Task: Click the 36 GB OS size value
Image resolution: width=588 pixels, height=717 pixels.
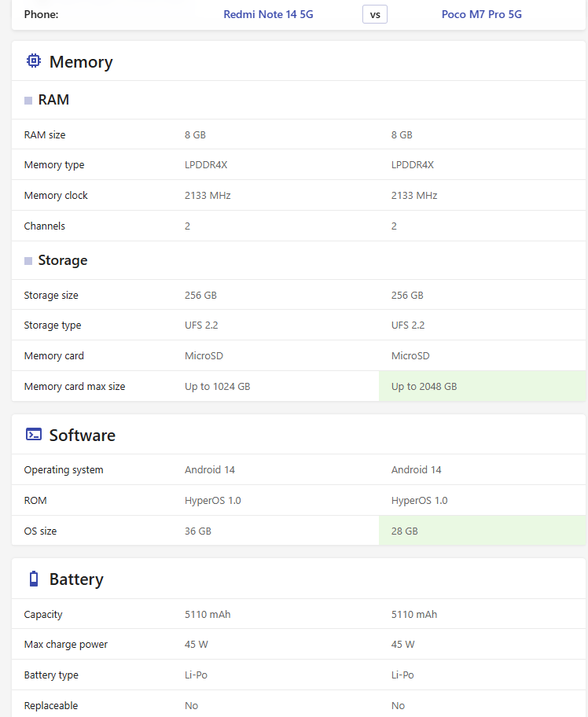Action: pos(198,531)
